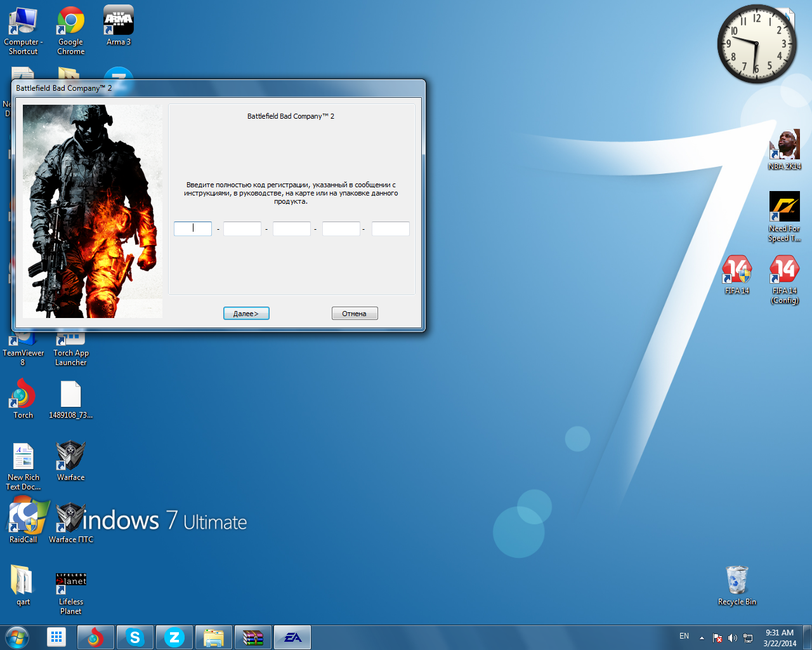Focus the second registration code field
This screenshot has width=812, height=650.
(x=242, y=229)
